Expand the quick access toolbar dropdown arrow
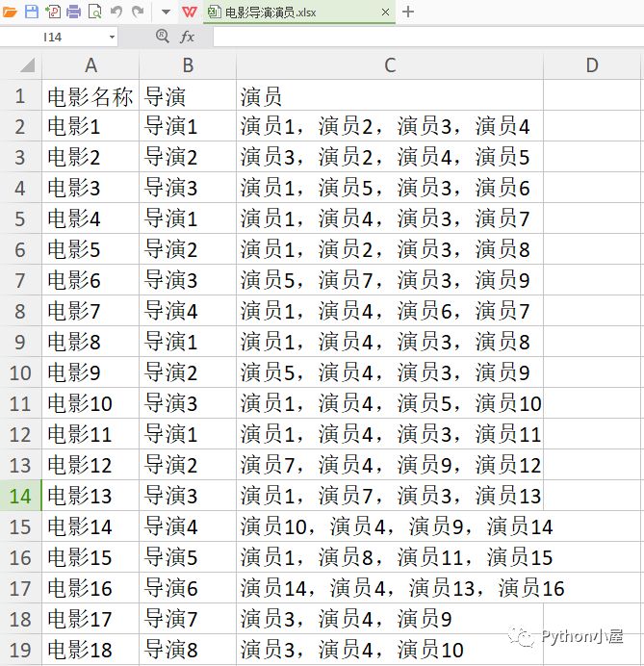This screenshot has width=644, height=666. tap(167, 12)
